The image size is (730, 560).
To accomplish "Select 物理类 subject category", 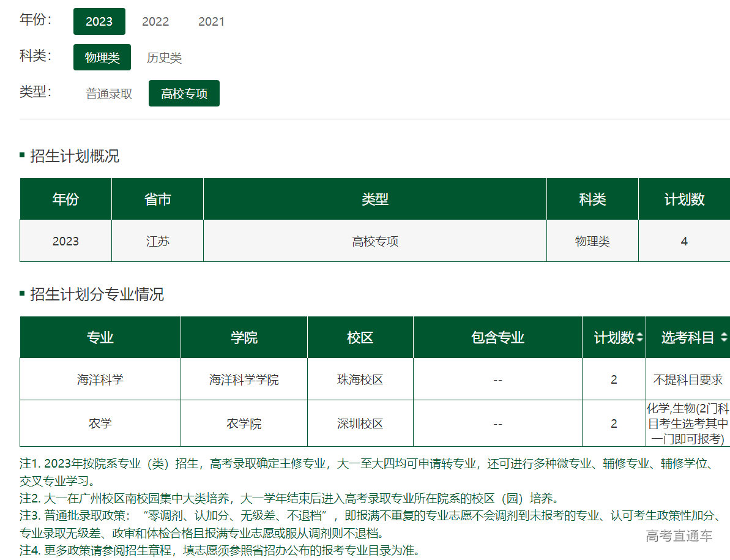I will [102, 58].
